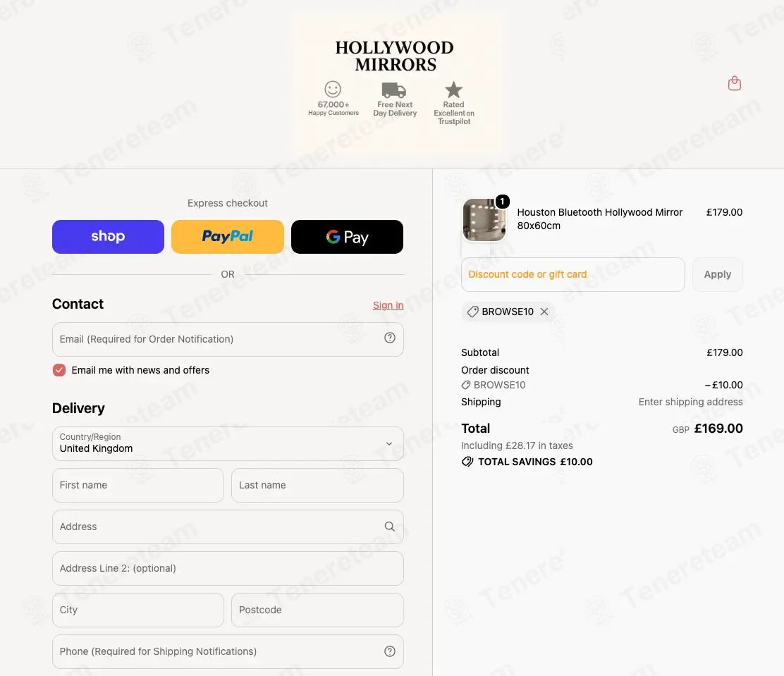Remove the BROWSE10 discount code

coord(544,312)
